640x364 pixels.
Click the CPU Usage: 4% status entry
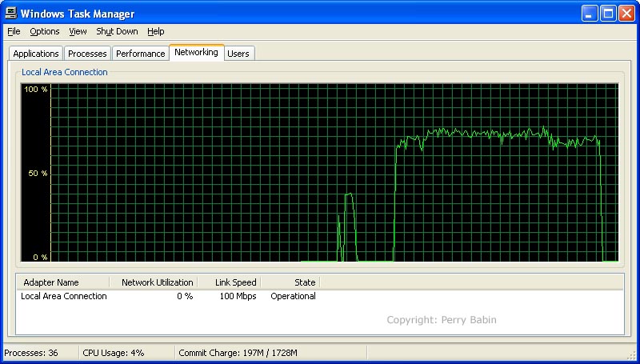(x=114, y=353)
